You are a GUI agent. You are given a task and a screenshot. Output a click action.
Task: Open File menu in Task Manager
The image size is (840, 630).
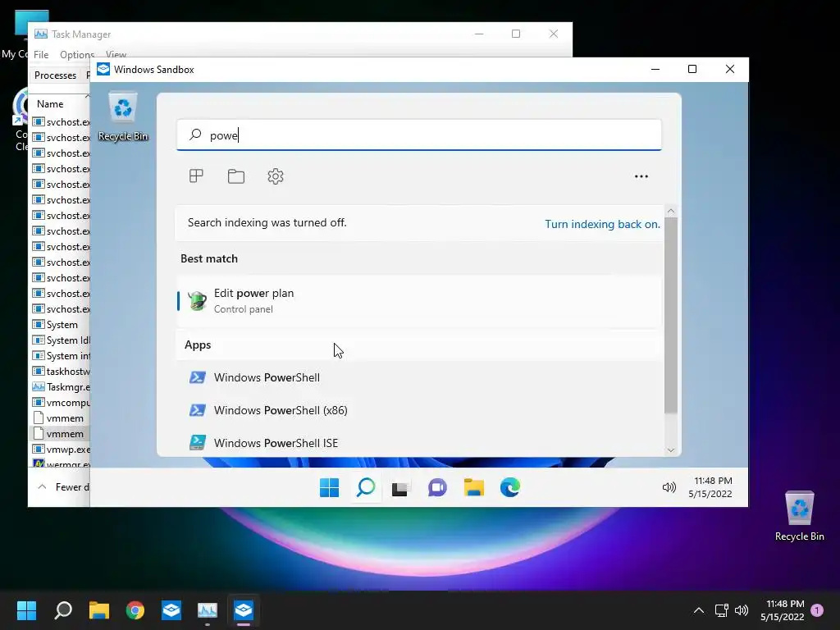pyautogui.click(x=41, y=55)
